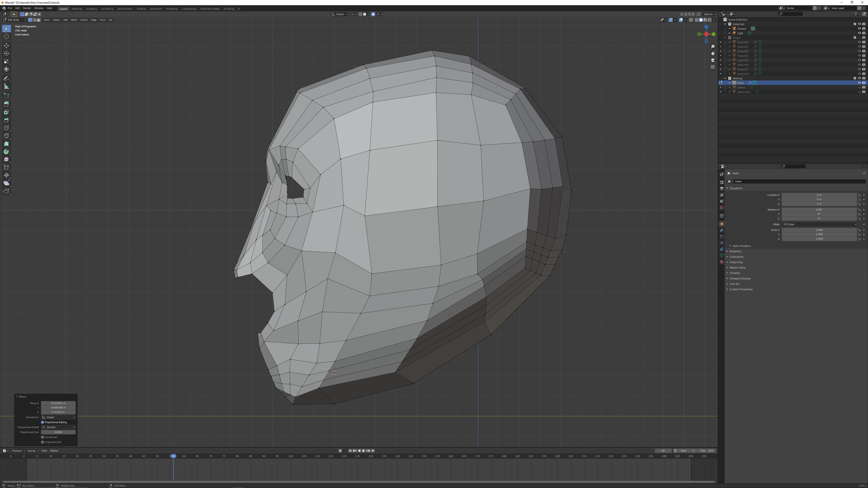Image resolution: width=868 pixels, height=488 pixels.
Task: Expand the Delta Transform subpanel
Action: pyautogui.click(x=741, y=246)
